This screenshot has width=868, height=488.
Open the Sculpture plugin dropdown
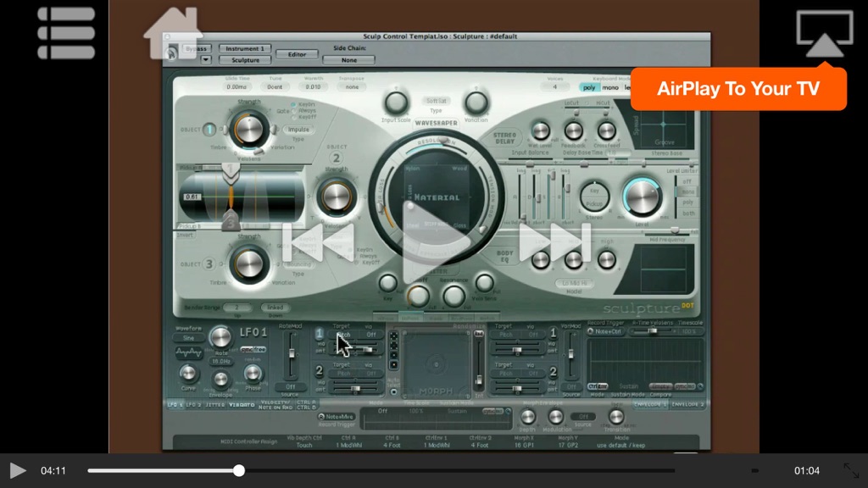click(245, 60)
